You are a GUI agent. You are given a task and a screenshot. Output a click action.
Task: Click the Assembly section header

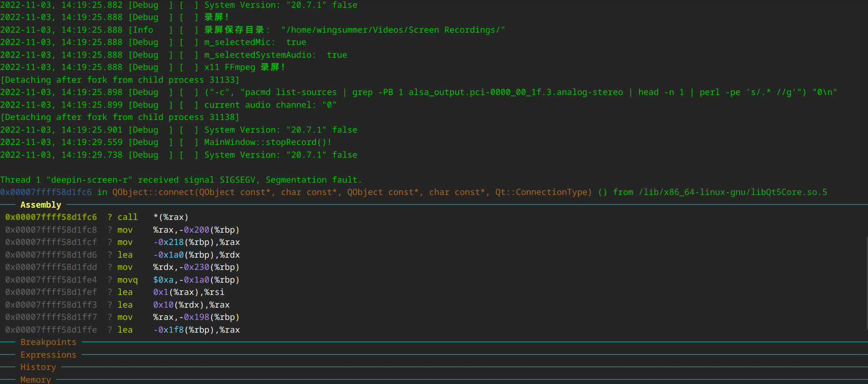(41, 205)
